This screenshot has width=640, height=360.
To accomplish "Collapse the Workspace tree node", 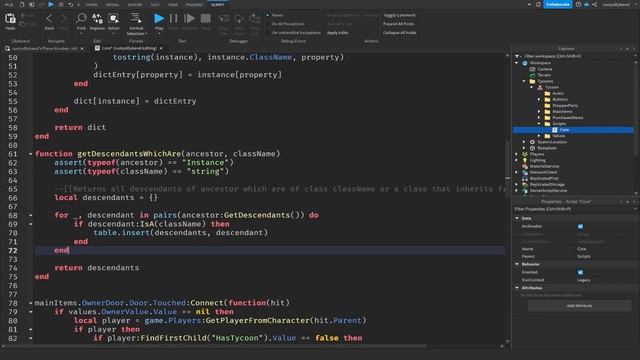I will [517, 63].
